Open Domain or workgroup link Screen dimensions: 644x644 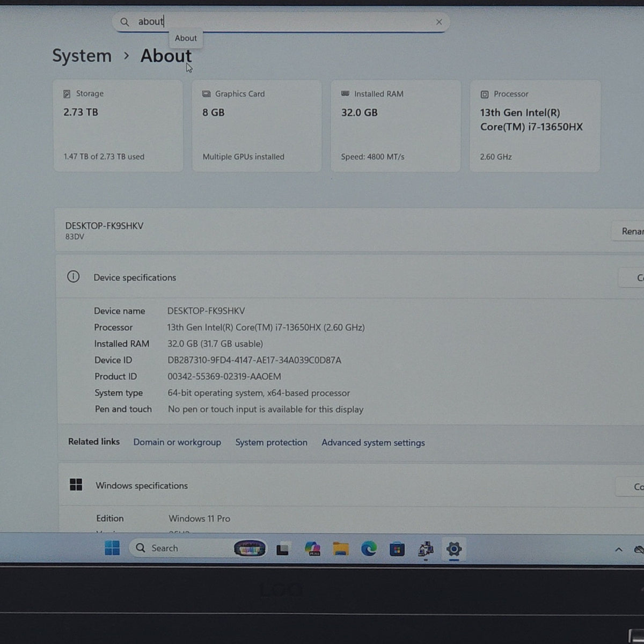click(177, 442)
